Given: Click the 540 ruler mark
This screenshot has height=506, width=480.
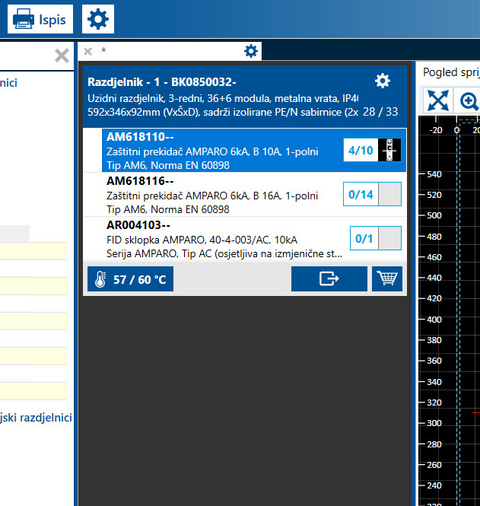Looking at the screenshot, I should tap(434, 174).
